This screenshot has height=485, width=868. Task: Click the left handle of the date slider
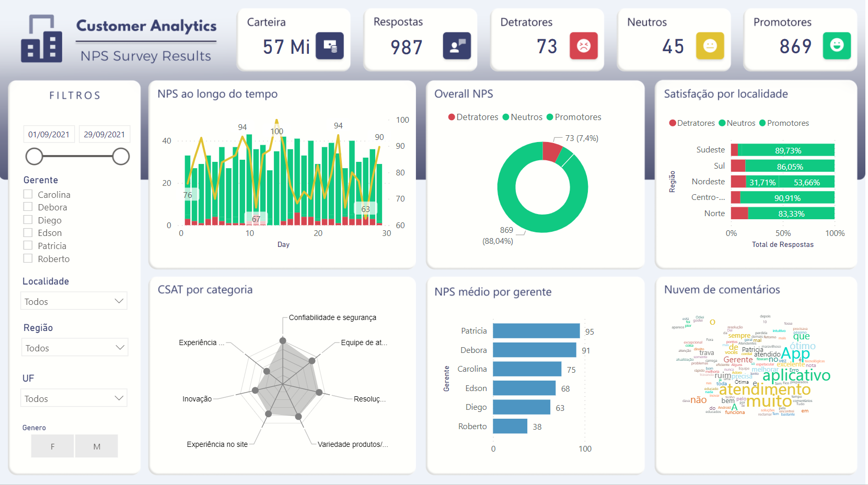(x=34, y=156)
